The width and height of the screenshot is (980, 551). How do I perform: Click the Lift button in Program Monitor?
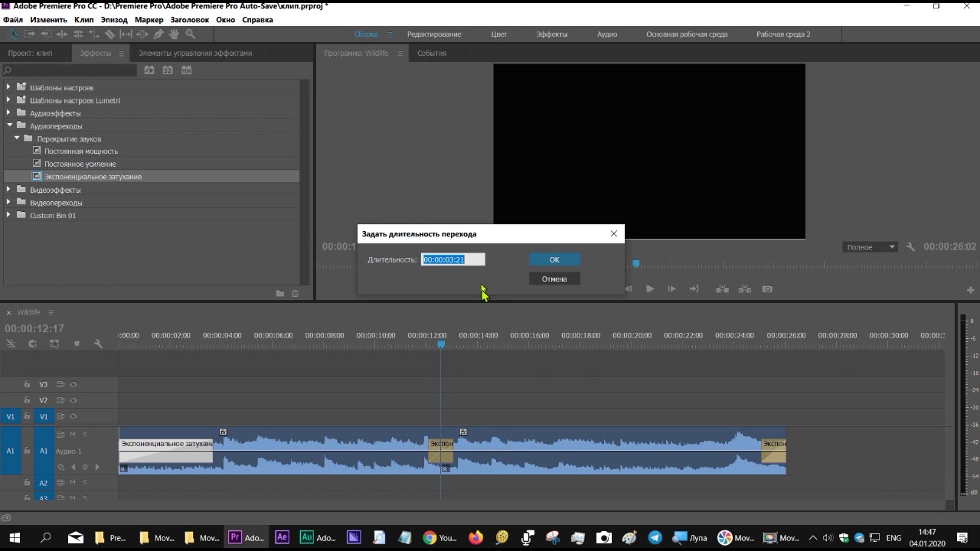(722, 289)
